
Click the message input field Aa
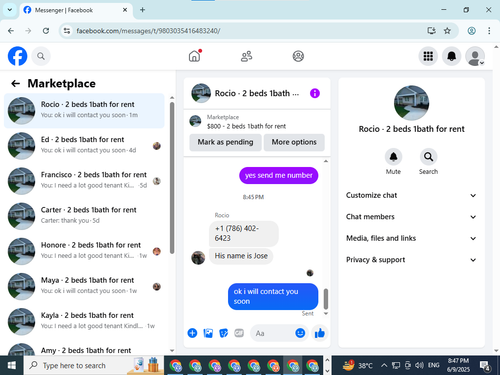click(272, 333)
